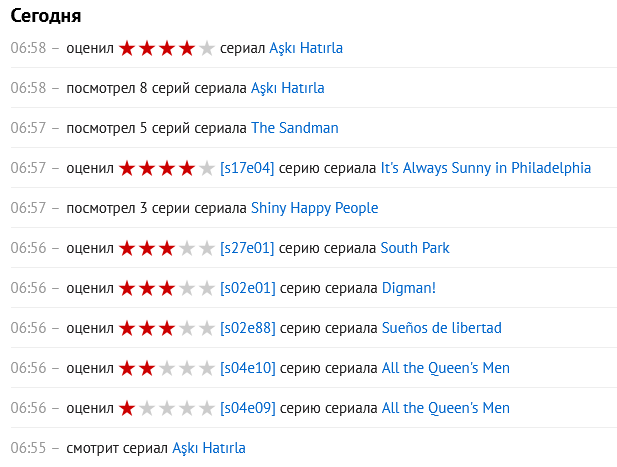
Task: Open Aşkı Hatırla link in 06:55 смотрит row
Action: [x=209, y=448]
